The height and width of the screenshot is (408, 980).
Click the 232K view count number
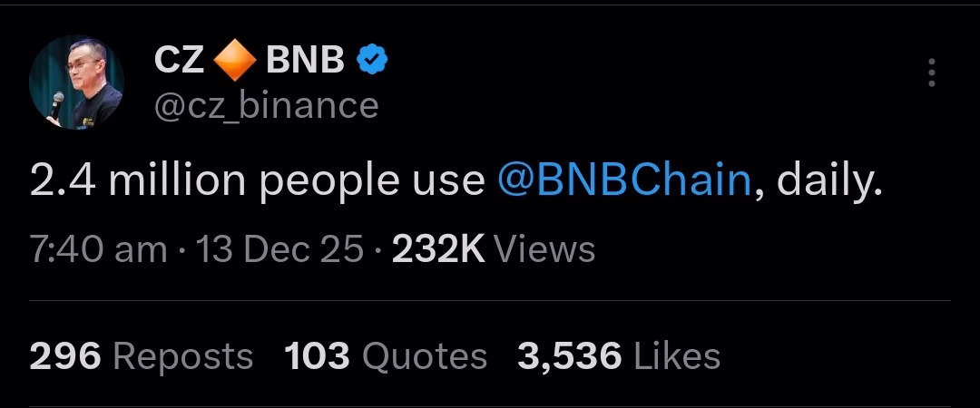pos(438,249)
